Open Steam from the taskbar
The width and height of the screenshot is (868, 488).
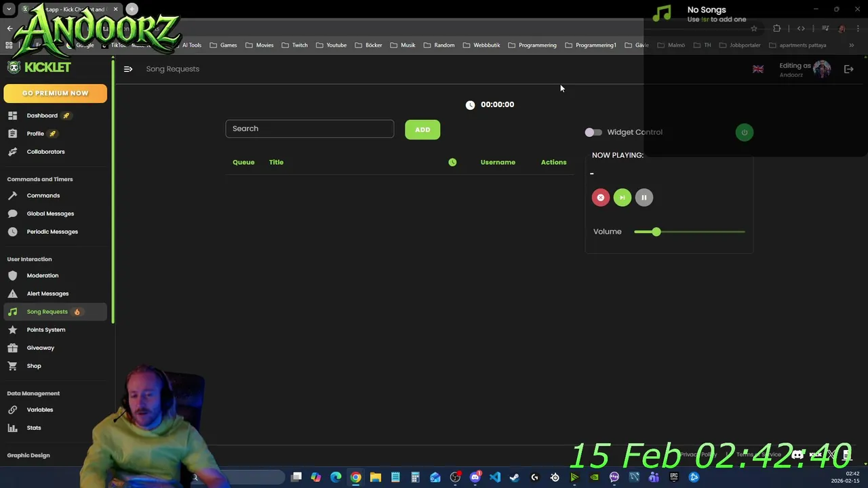pos(515,478)
